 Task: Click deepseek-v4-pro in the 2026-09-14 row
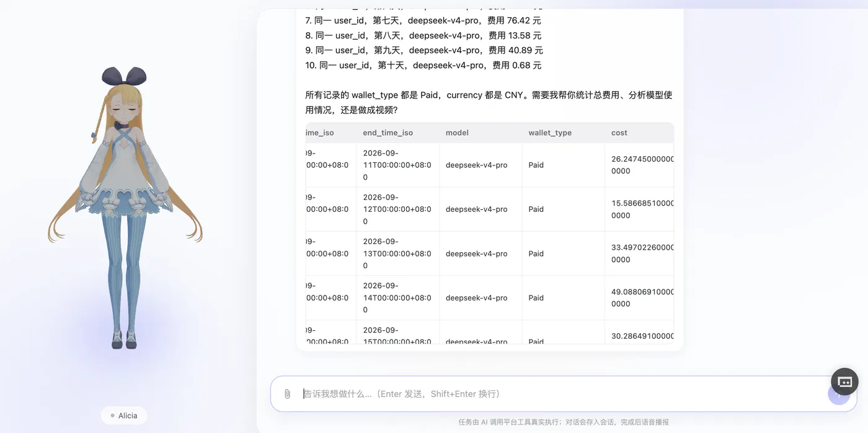coord(476,298)
